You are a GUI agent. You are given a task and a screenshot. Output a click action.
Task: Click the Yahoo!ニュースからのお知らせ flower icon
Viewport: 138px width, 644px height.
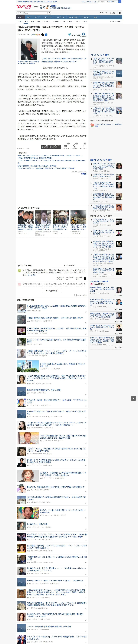click(92, 125)
